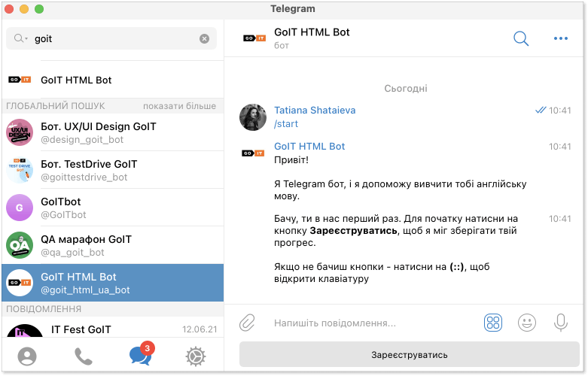Click the Сьогодні date label
The image size is (588, 376).
pyautogui.click(x=406, y=89)
